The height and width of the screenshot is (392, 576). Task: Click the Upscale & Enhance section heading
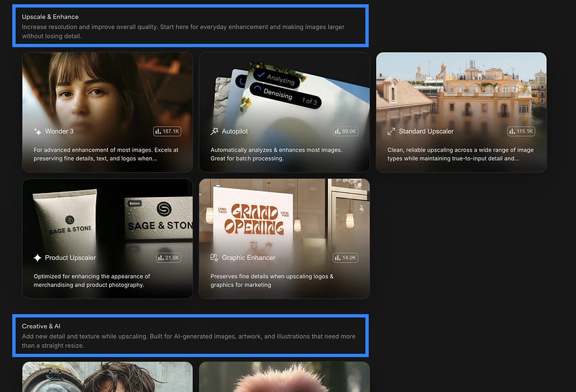coord(50,17)
